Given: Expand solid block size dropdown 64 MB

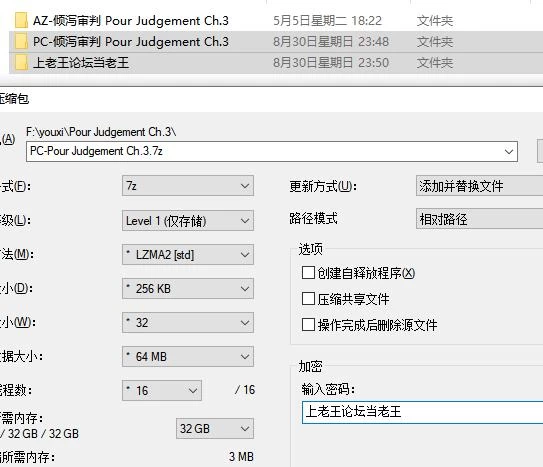Looking at the screenshot, I should [188, 357].
